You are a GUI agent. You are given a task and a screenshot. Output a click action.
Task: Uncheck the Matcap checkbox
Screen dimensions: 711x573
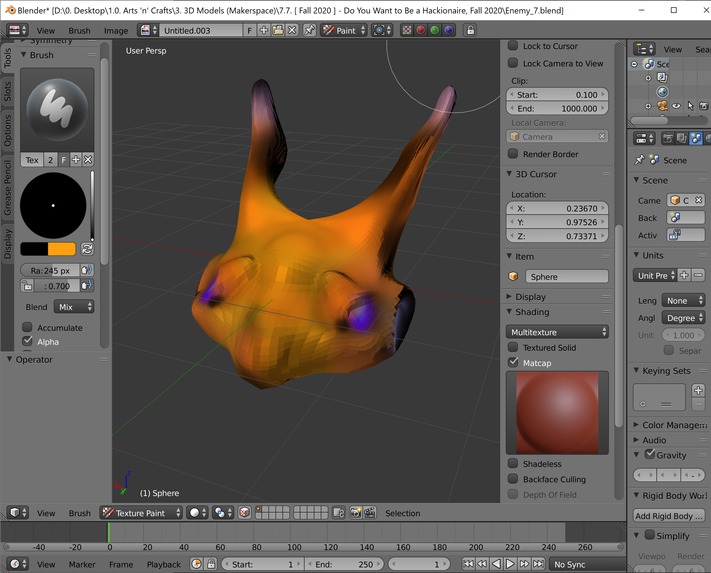pos(513,363)
